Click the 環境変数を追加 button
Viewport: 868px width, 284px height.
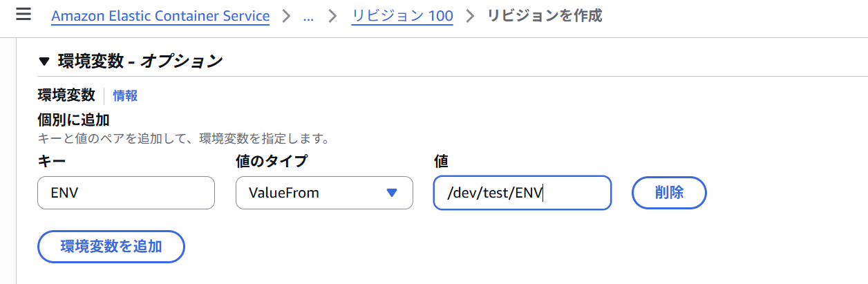(x=111, y=247)
